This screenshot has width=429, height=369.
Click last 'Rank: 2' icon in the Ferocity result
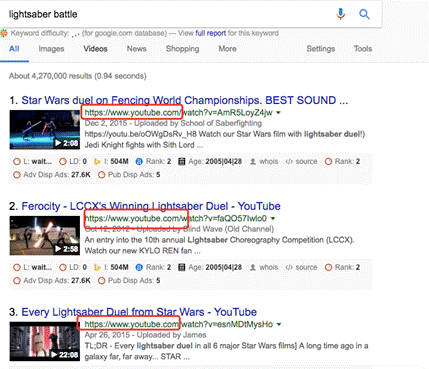pos(328,267)
